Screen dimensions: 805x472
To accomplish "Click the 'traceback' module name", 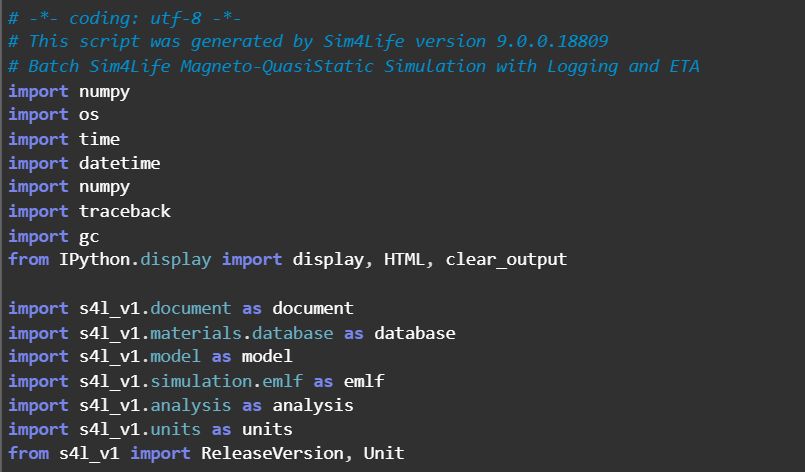I will [125, 211].
